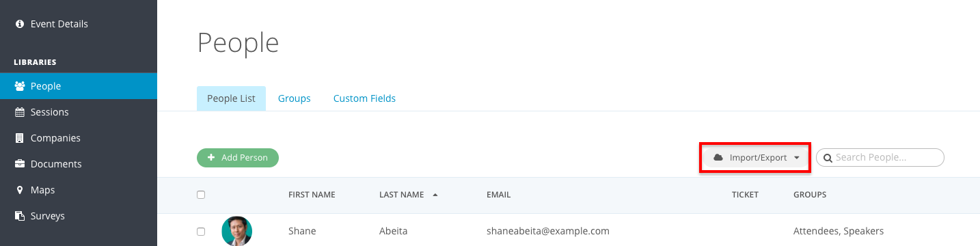Click the Surveys icon in sidebar

20,216
